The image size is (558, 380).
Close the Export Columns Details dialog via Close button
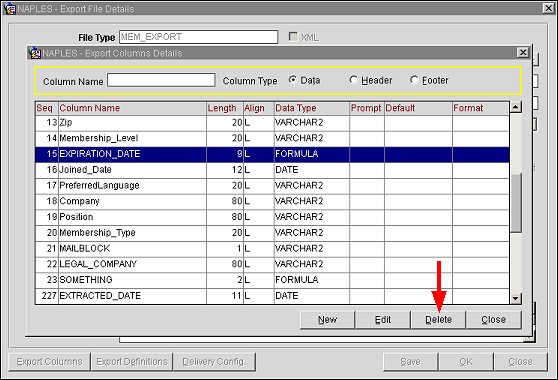pyautogui.click(x=494, y=320)
